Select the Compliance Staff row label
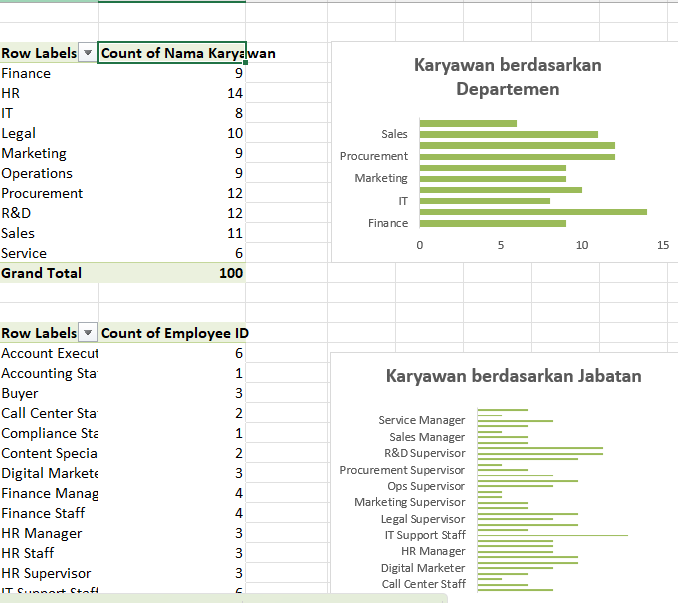 (x=49, y=433)
